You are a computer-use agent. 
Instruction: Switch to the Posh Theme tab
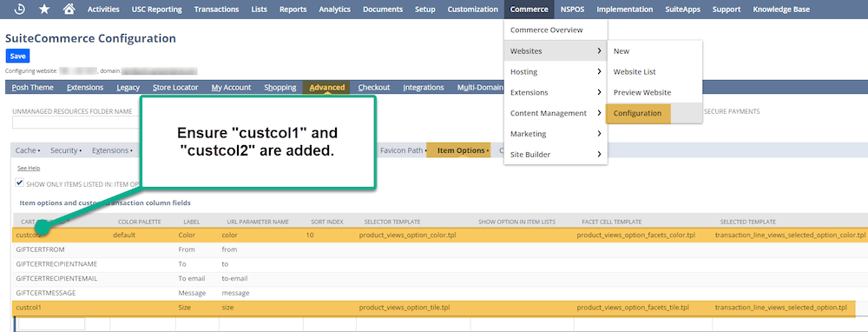coord(33,87)
